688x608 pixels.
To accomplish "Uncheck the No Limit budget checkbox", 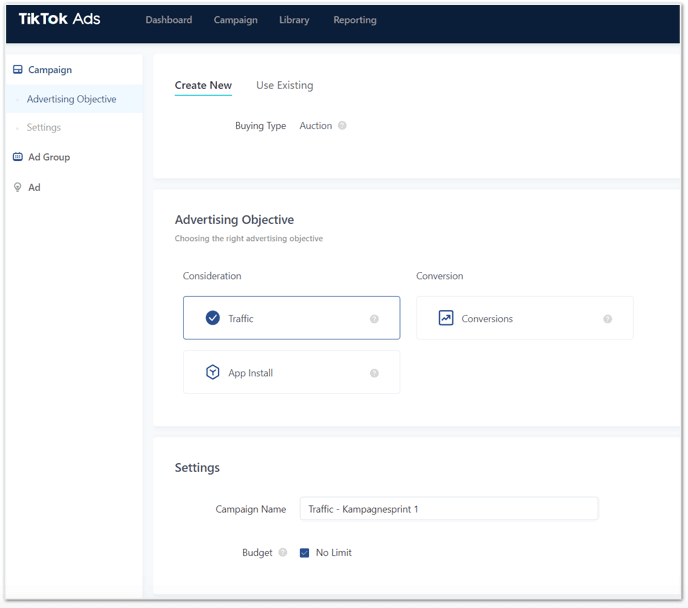I will click(304, 552).
